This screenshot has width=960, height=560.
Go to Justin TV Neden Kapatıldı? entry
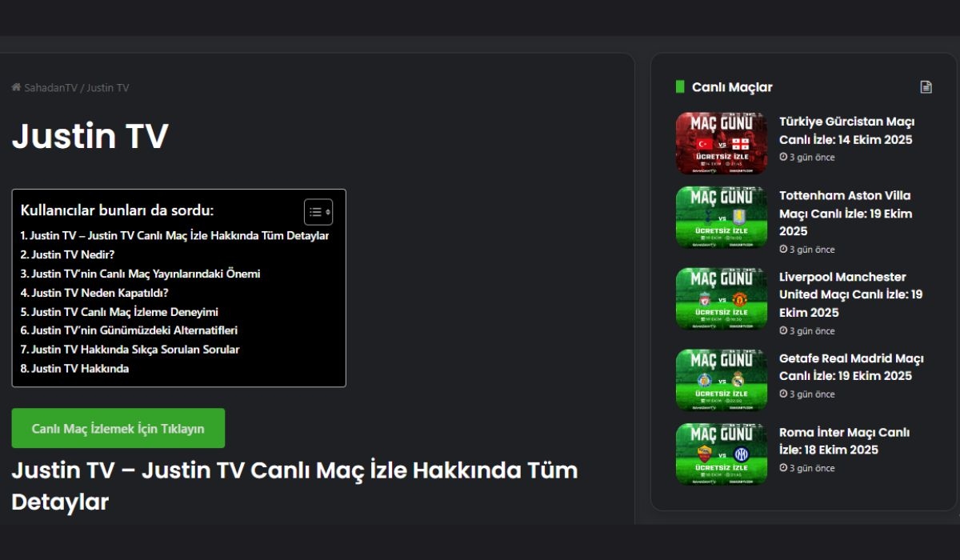pyautogui.click(x=94, y=293)
